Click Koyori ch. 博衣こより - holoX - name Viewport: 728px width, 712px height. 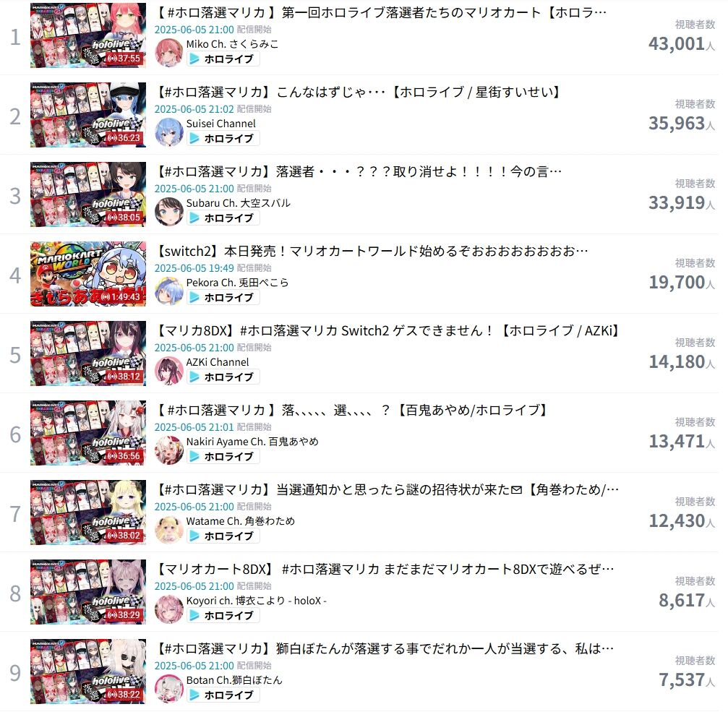(x=257, y=601)
